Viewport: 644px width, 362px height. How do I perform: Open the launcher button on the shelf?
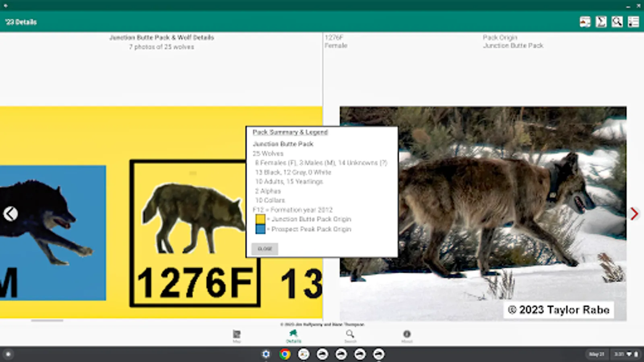pos(8,354)
